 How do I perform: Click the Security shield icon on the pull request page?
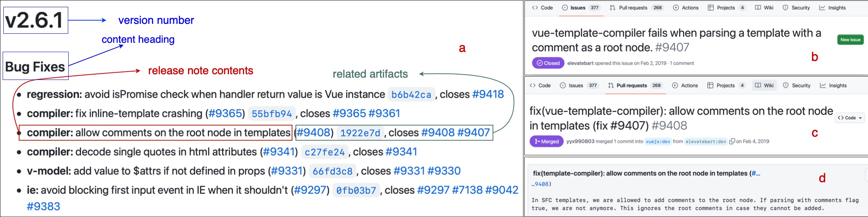click(x=786, y=86)
